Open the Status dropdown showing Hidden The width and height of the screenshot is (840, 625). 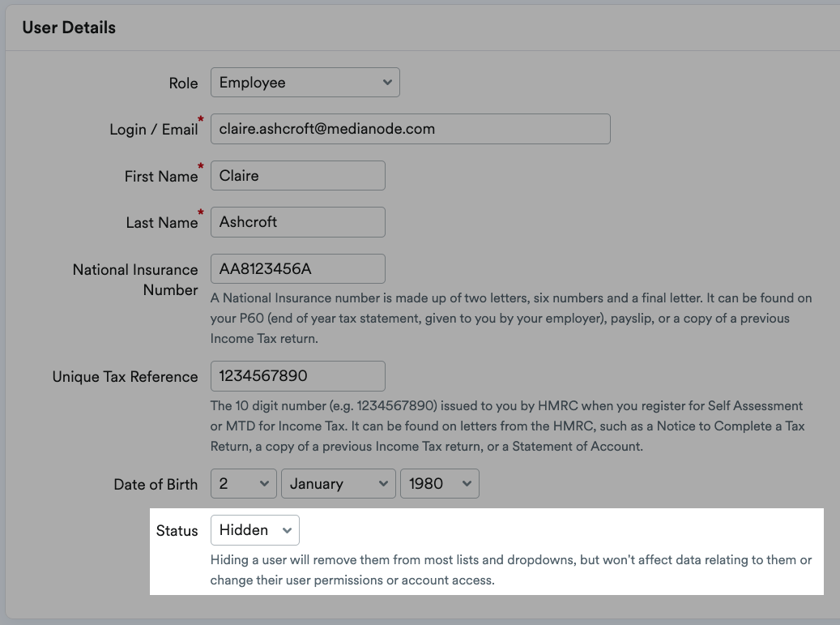pyautogui.click(x=255, y=530)
